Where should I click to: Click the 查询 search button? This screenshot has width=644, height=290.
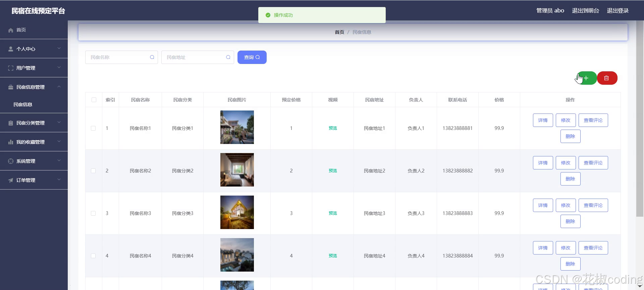point(252,57)
